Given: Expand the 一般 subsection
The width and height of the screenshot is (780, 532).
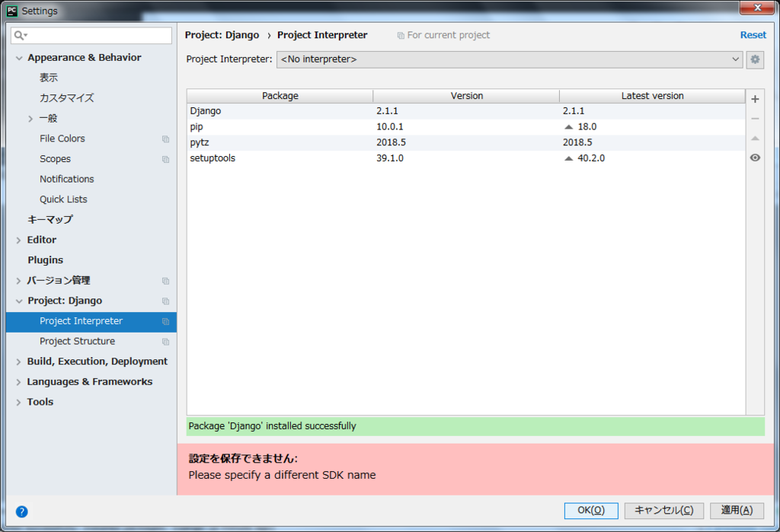Looking at the screenshot, I should 30,119.
